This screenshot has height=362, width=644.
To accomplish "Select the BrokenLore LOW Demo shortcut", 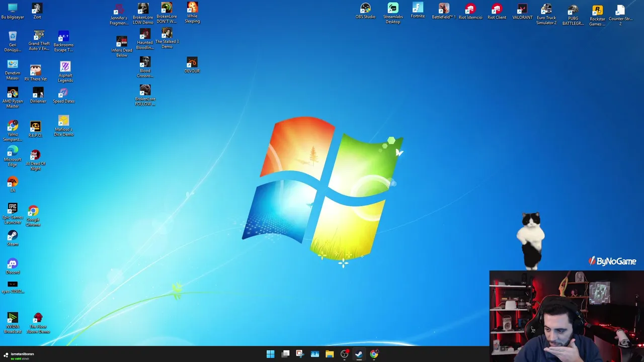I will coord(143,14).
